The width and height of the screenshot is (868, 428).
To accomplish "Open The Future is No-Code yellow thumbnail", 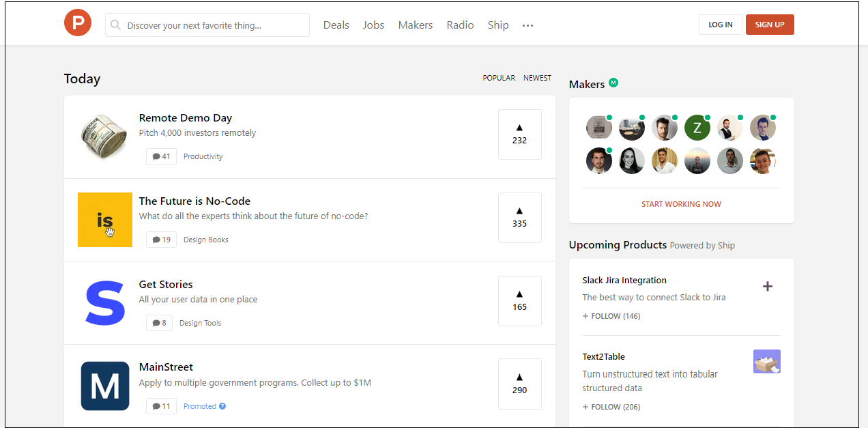I will (x=105, y=220).
